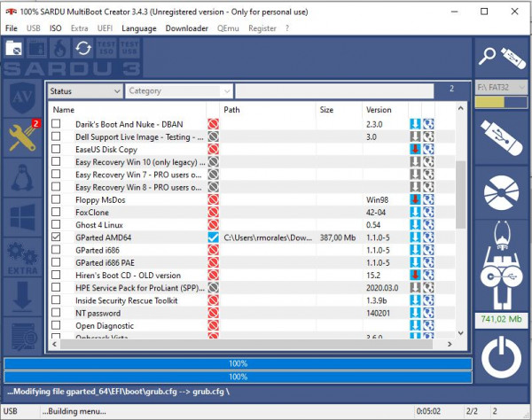Open web globe icon for GParted AMD64
532x420 pixels.
pyautogui.click(x=428, y=237)
